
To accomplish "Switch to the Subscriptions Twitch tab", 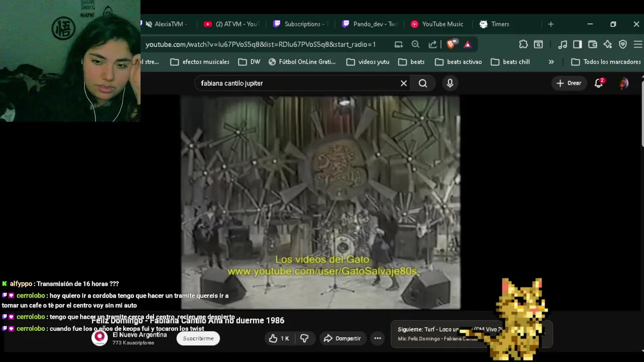I will tap(300, 24).
